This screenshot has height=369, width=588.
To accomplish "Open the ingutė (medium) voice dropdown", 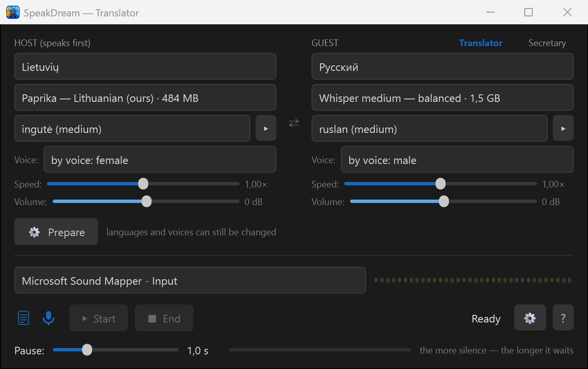I will [x=132, y=128].
